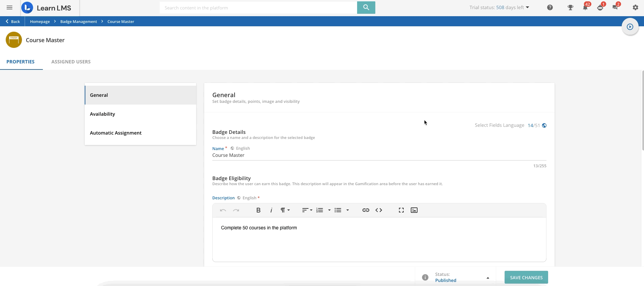Click the search magnifier button
Viewport: 644px width, 286px height.
(366, 7)
